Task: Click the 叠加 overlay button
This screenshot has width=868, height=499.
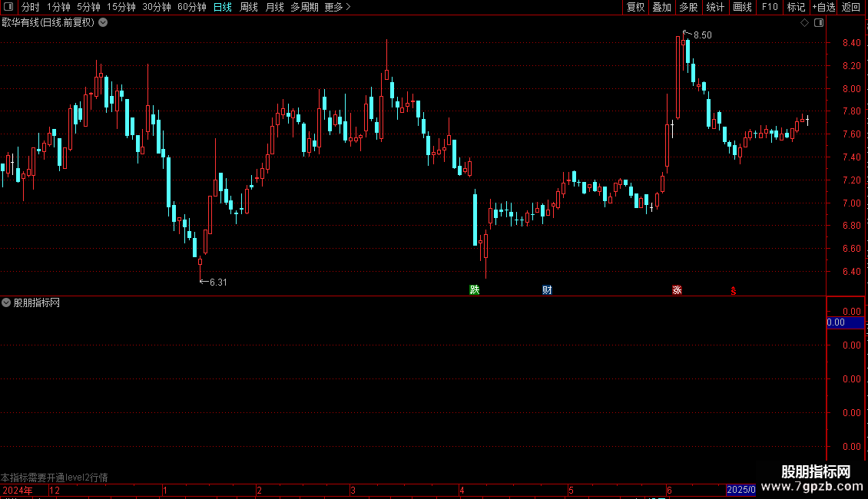Action: (662, 7)
